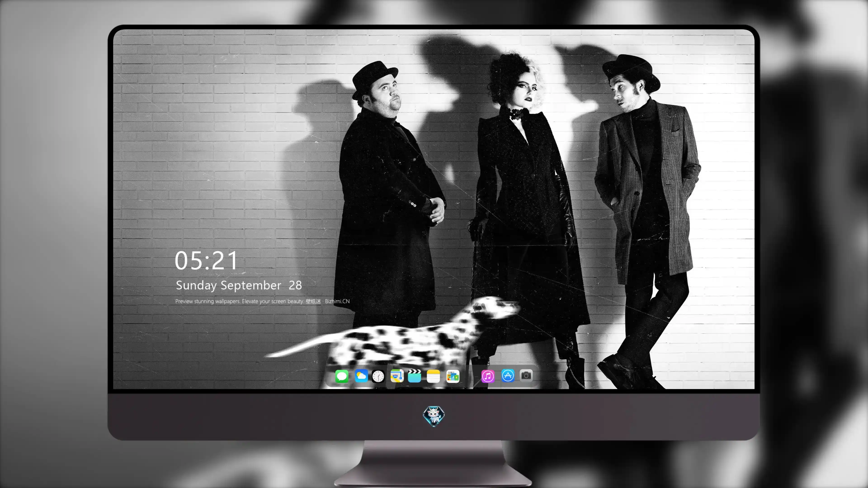Screen dimensions: 868x488
Task: Click the dragon logo on the monitor chin
Action: [434, 416]
